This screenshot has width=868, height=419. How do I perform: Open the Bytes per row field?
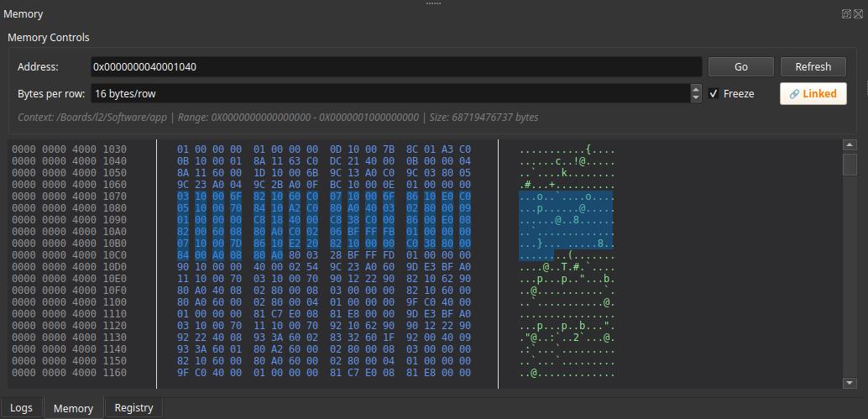tap(390, 93)
